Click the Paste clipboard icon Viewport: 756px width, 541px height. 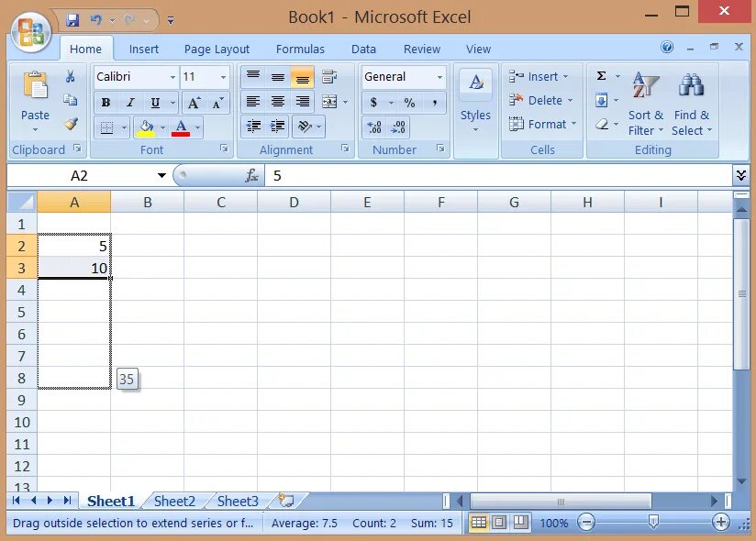point(36,85)
